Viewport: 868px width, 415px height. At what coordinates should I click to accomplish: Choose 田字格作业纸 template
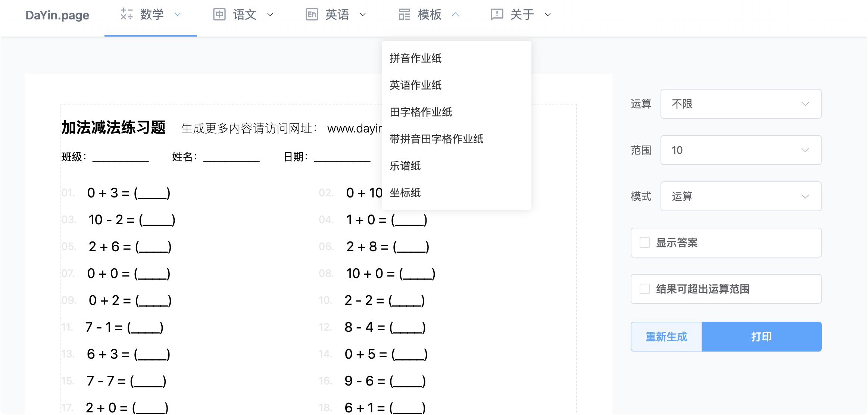point(457,112)
